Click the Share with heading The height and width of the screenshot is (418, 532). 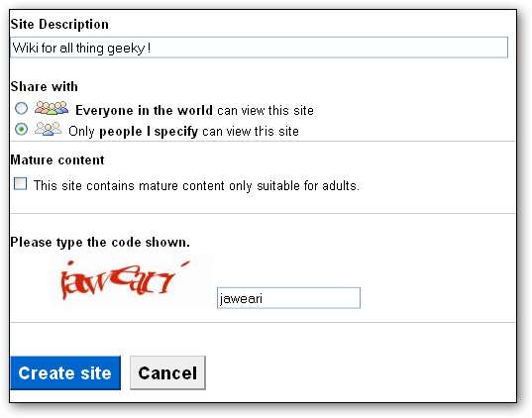coord(45,86)
